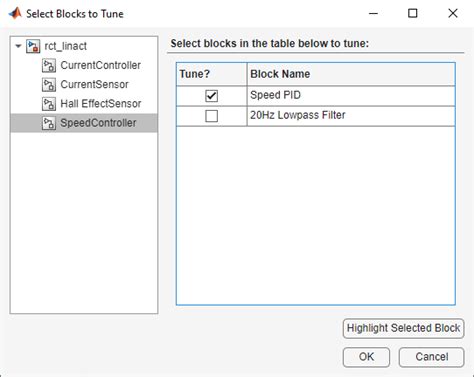Select CurrentSensor in the tree
Screen dimensions: 474x377
(94, 84)
